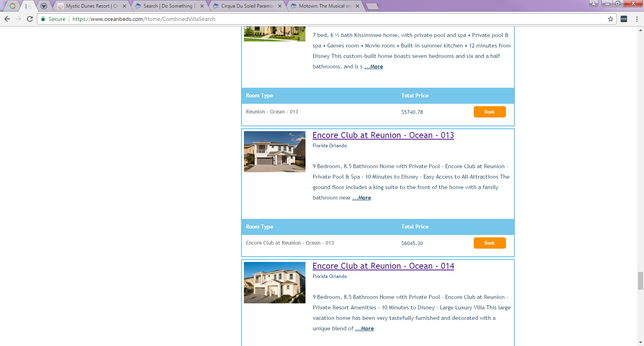
Task: Close the Mystic Dunes Resort tab
Action: pyautogui.click(x=124, y=6)
